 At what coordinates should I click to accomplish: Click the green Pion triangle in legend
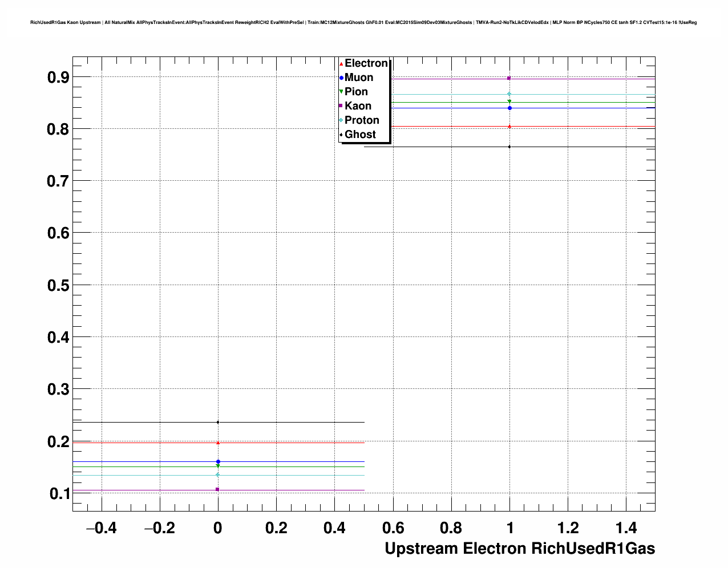coord(341,92)
